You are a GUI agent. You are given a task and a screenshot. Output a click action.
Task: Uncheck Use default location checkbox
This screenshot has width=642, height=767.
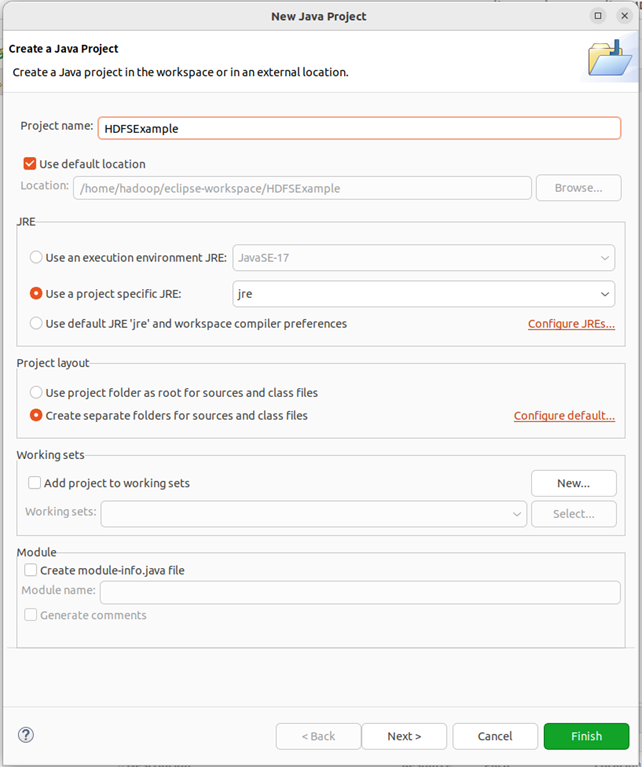(x=30, y=163)
